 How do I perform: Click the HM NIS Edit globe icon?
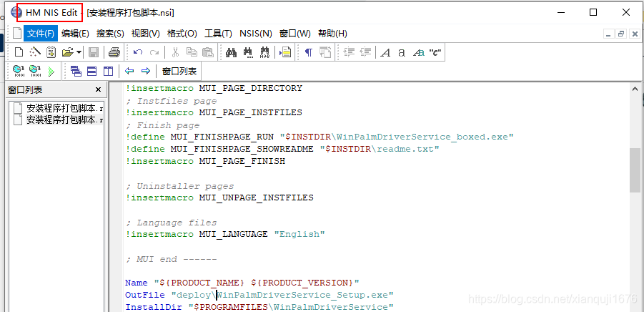point(16,12)
